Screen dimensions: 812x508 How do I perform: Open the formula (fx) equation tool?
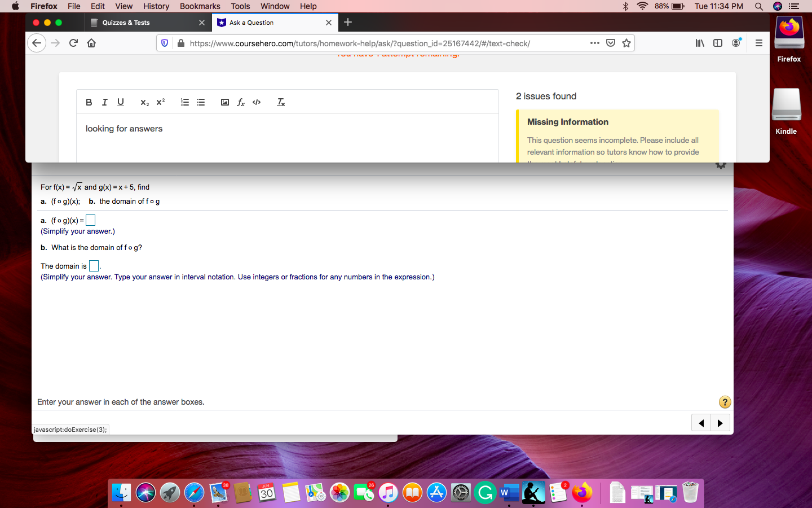click(241, 102)
